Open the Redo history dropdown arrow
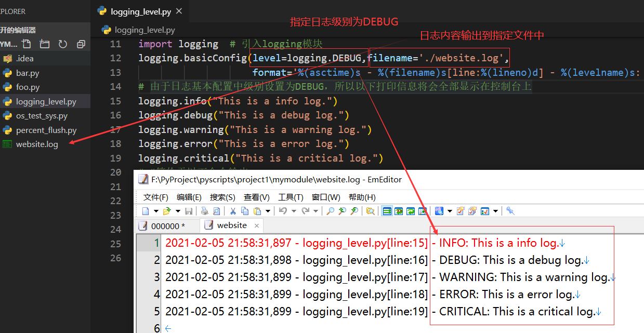644x333 pixels. (x=316, y=211)
